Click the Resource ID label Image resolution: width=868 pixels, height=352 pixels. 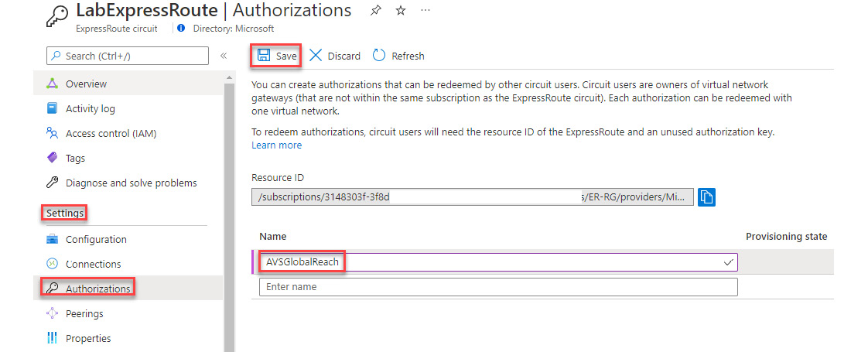click(277, 178)
